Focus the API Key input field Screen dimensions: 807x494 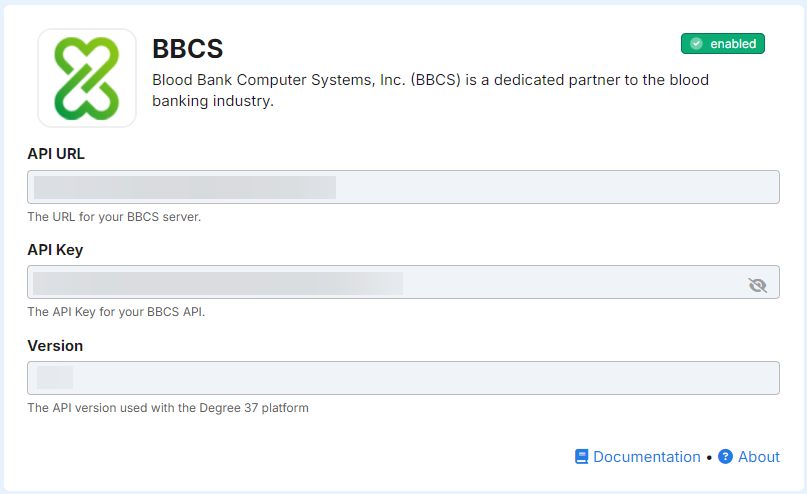pyautogui.click(x=404, y=282)
